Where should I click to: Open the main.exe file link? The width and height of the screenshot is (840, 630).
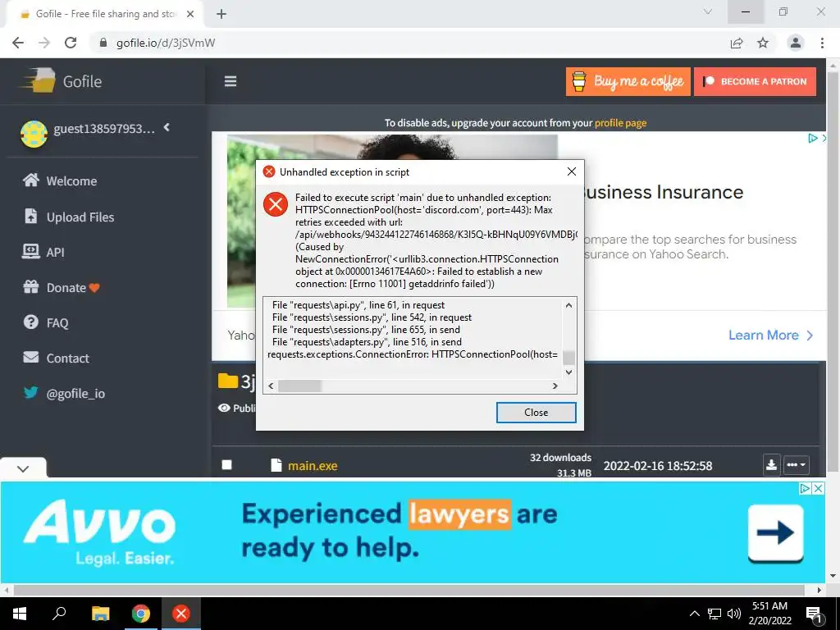[x=313, y=466]
